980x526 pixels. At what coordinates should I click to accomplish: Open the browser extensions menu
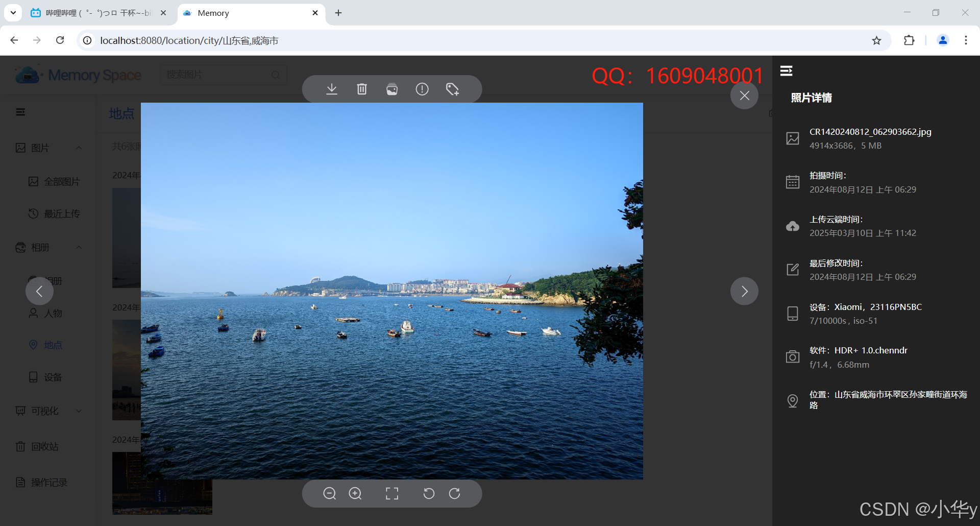pyautogui.click(x=909, y=40)
